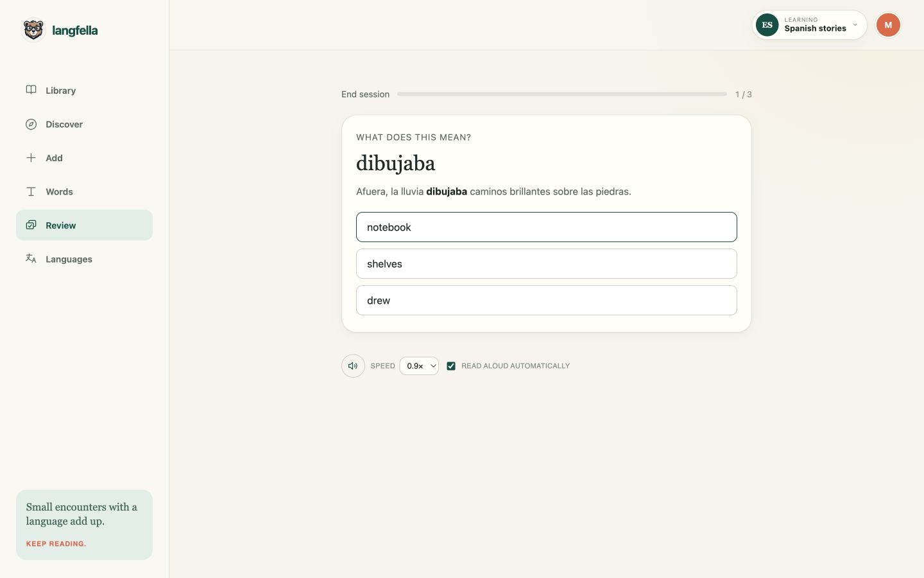Expand the Spanish stories language switcher chevron
Viewport: 924px width, 578px height.
click(855, 25)
